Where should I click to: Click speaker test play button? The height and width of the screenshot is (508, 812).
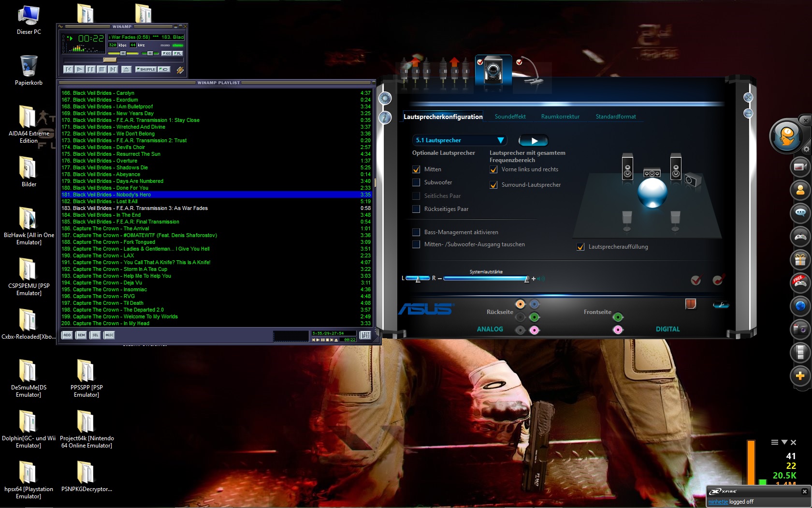click(534, 141)
